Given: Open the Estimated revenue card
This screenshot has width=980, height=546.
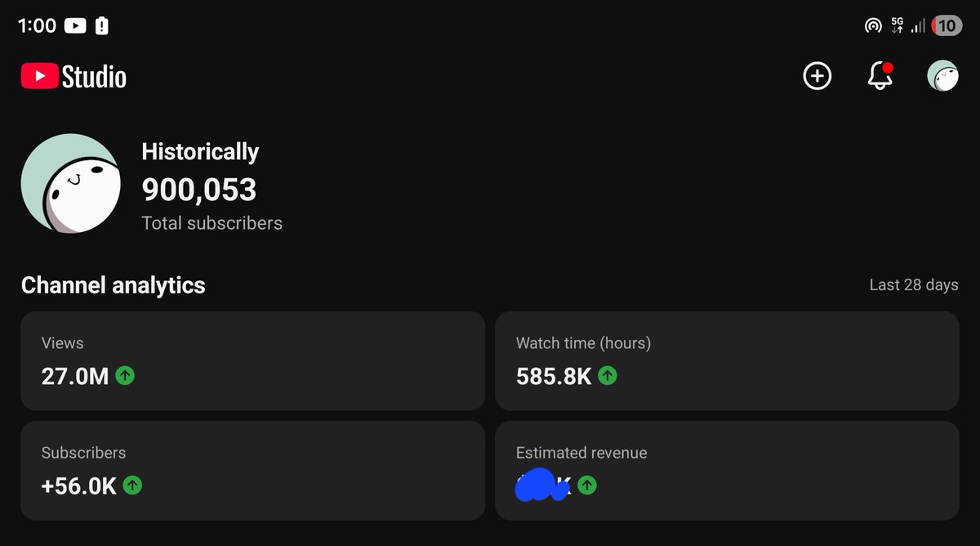Looking at the screenshot, I should 727,471.
